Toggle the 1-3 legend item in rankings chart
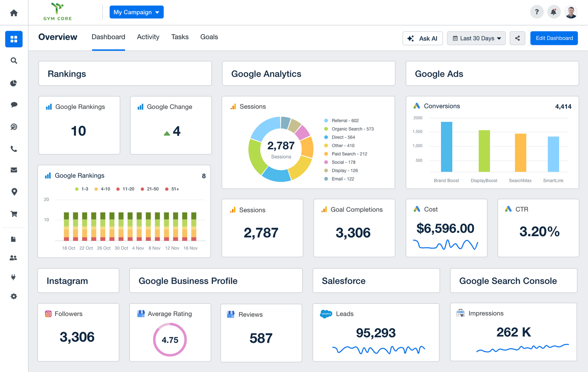The width and height of the screenshot is (588, 372). 82,189
